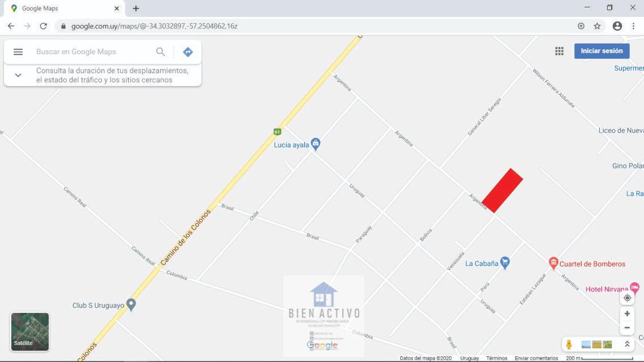This screenshot has height=362, width=644.
Task: Show your location with the target icon
Action: (x=627, y=298)
